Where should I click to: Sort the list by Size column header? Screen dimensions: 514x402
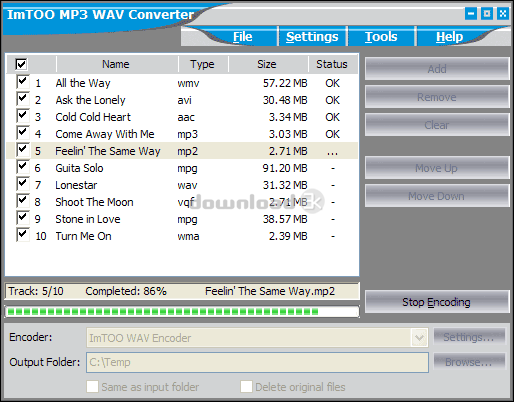(x=268, y=64)
